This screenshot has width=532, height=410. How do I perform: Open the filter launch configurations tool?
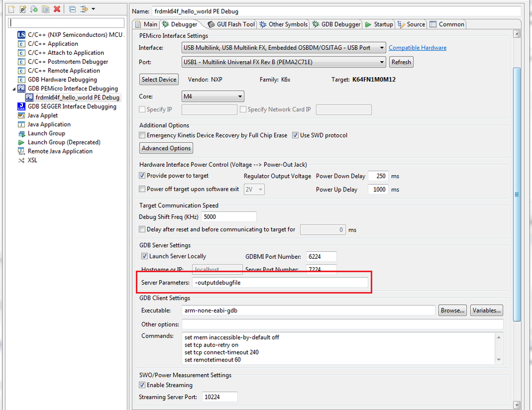point(84,9)
